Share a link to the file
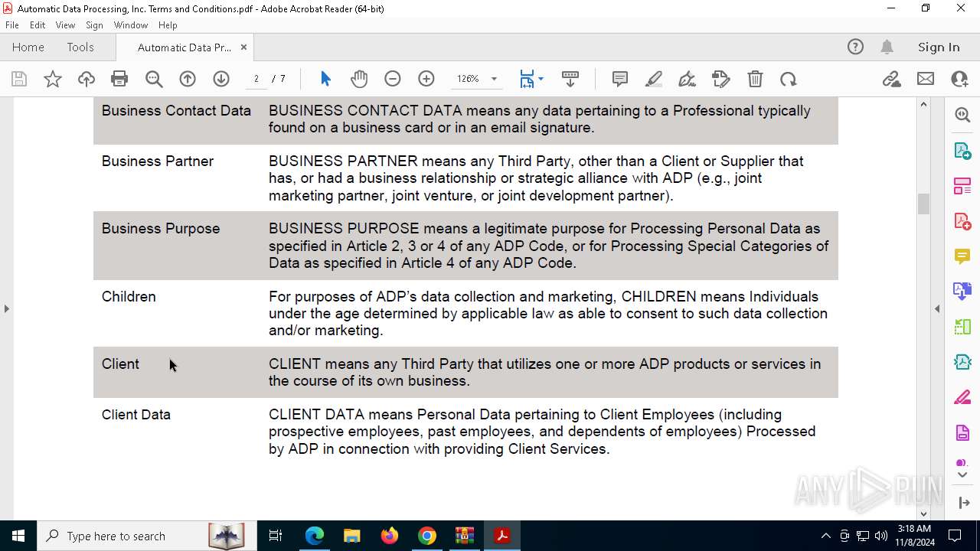This screenshot has width=980, height=551. (892, 79)
